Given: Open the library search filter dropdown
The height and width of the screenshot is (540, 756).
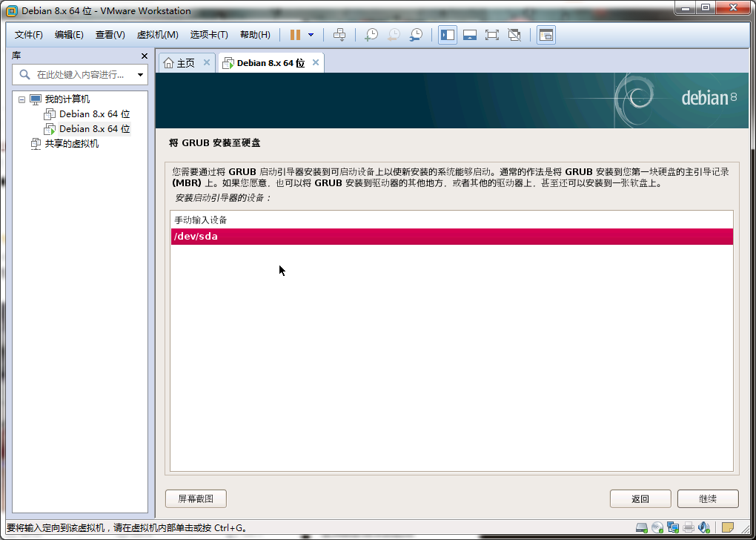Looking at the screenshot, I should coord(140,75).
